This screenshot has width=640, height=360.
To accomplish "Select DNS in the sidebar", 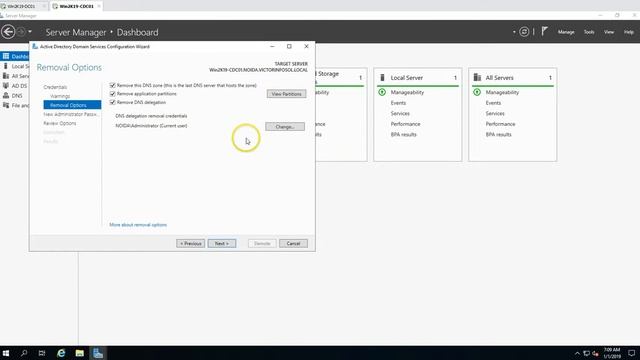I will (x=15, y=96).
